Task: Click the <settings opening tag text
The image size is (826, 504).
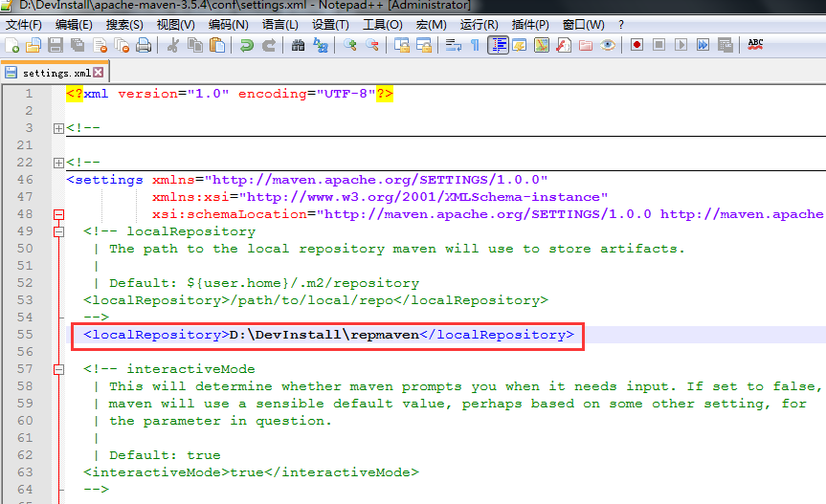Action: click(x=104, y=180)
